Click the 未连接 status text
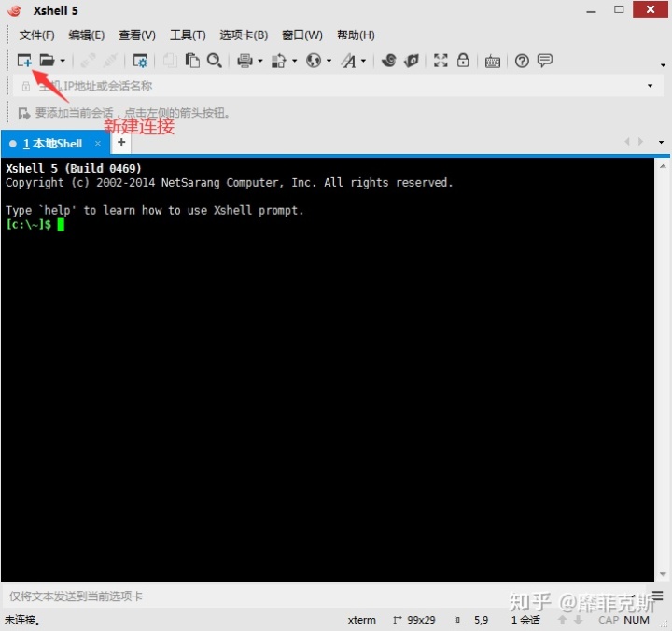 click(22, 620)
